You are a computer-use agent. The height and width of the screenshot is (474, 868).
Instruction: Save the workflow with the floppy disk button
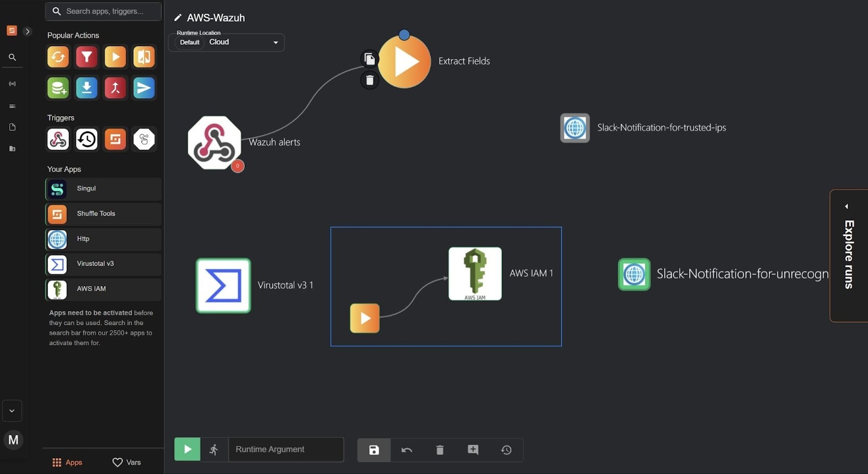(374, 450)
